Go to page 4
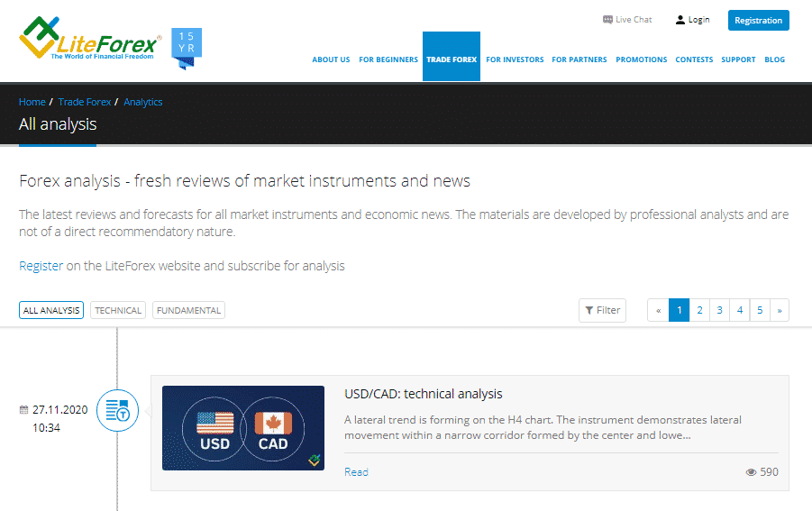 [x=740, y=310]
